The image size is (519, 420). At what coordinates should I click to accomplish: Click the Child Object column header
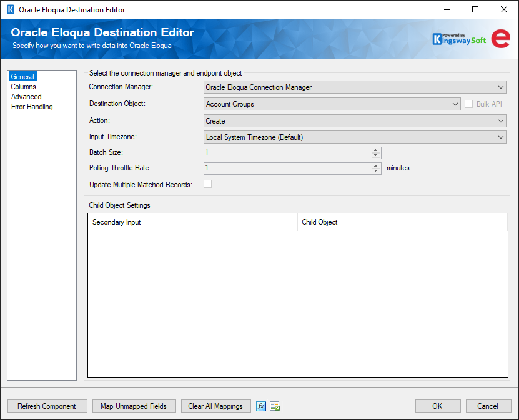pos(402,222)
